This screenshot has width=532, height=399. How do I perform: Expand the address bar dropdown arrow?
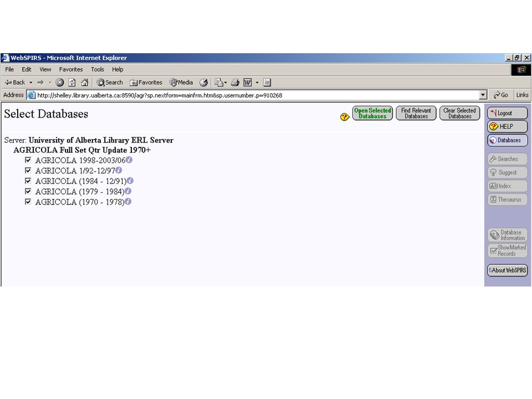click(483, 95)
